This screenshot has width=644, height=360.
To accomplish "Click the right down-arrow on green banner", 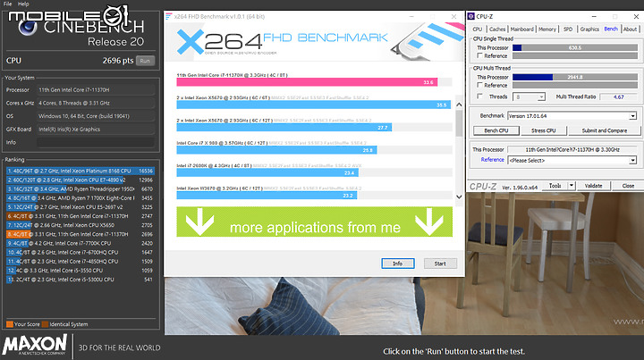I will (428, 222).
